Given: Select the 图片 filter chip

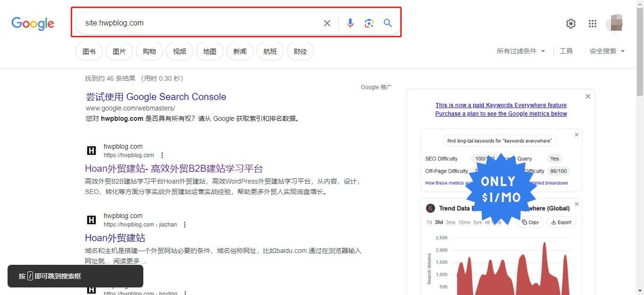Looking at the screenshot, I should click(119, 51).
